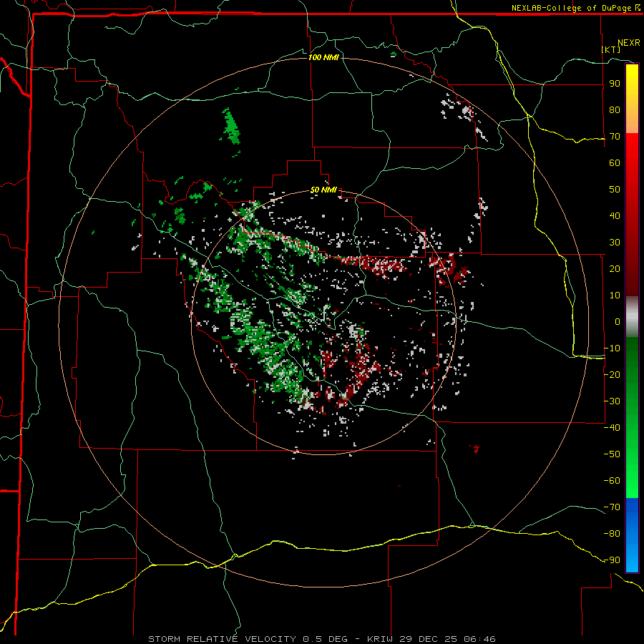The height and width of the screenshot is (644, 644).
Task: Click the positive 70 value on the velocity scale
Action: pyautogui.click(x=615, y=137)
